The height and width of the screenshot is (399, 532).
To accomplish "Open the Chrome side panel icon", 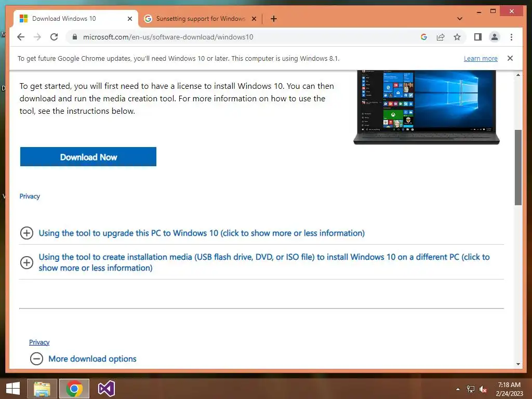I will 478,37.
